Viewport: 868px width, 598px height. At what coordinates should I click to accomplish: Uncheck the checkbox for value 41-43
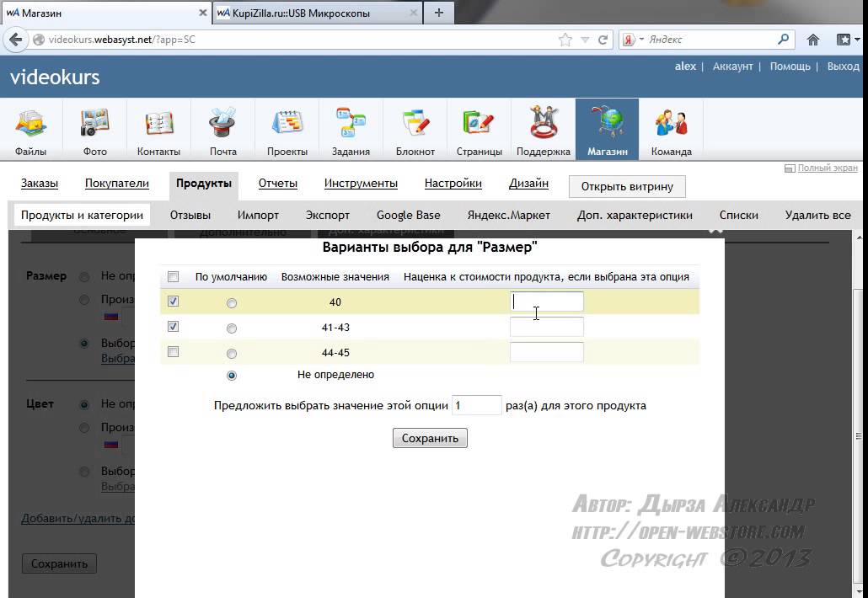click(x=174, y=327)
